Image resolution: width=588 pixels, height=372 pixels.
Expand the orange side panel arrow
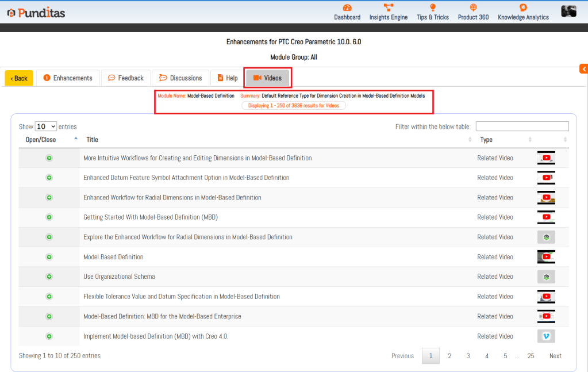(x=583, y=69)
